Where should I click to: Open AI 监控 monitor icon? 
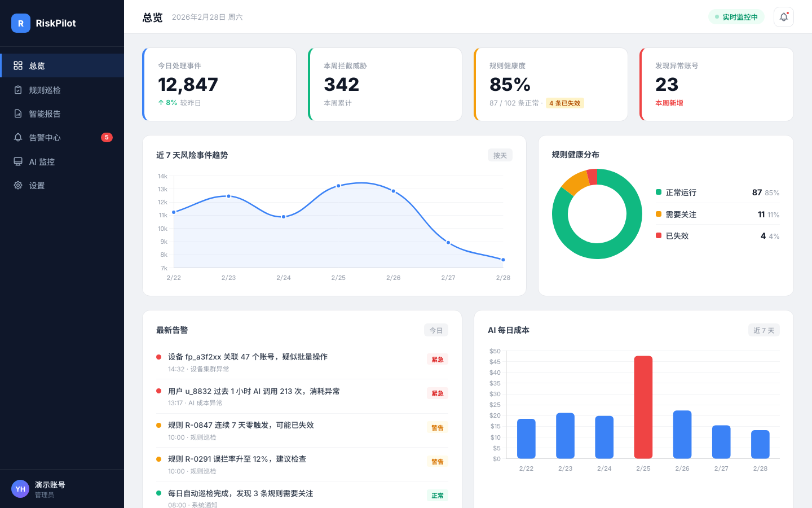(18, 161)
